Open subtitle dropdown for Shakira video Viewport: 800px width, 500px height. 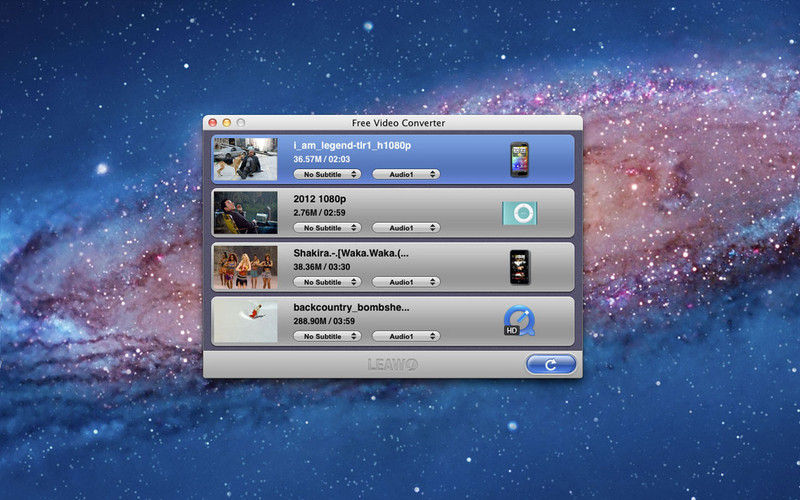[x=327, y=282]
